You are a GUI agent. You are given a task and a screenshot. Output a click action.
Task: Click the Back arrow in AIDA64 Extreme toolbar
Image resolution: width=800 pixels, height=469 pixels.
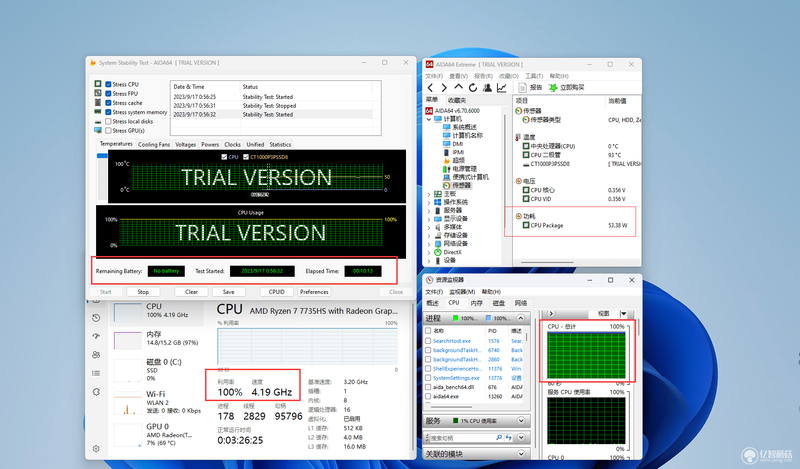431,88
